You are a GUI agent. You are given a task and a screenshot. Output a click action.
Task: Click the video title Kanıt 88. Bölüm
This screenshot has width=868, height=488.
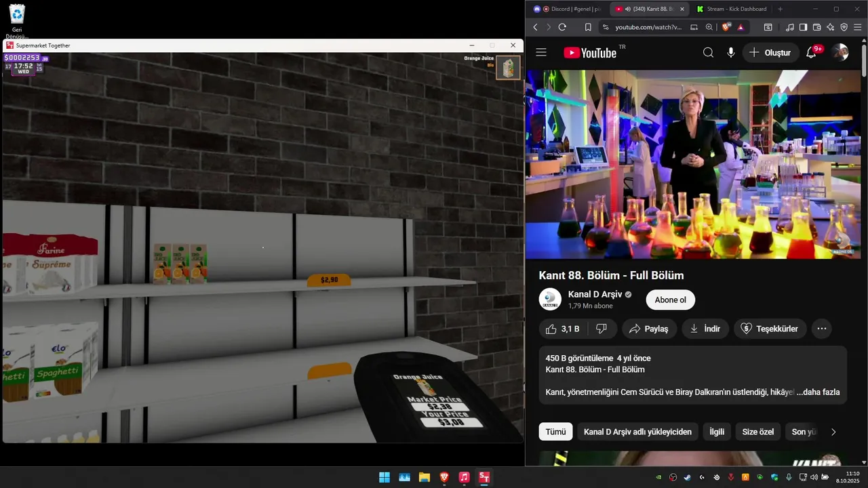pyautogui.click(x=611, y=275)
